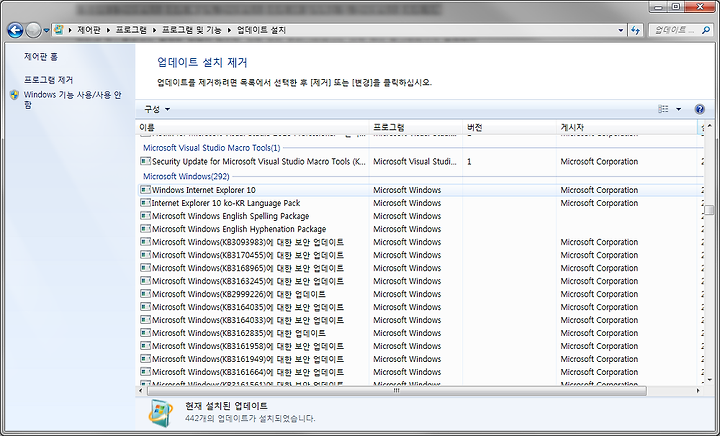This screenshot has height=436, width=720.
Task: Click the Control Panel icon in address bar
Action: click(x=58, y=30)
